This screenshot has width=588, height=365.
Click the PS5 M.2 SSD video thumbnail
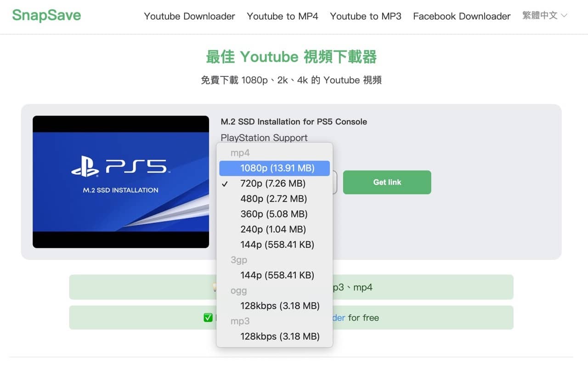[x=121, y=182]
